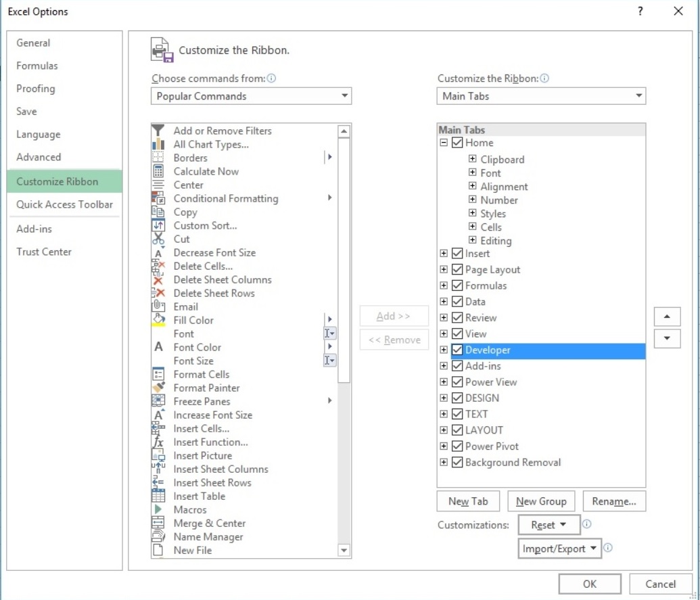Select the Name Manager icon
The image size is (700, 600).
coord(158,536)
